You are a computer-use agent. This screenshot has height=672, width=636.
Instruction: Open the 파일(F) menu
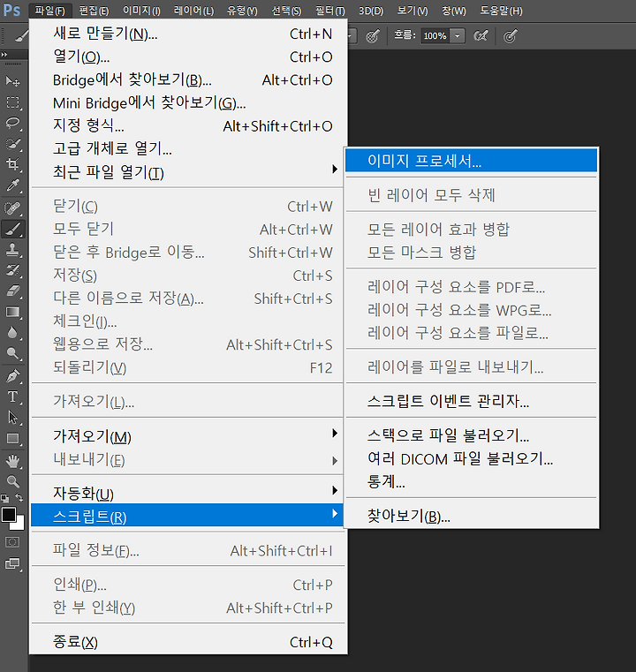point(50,11)
